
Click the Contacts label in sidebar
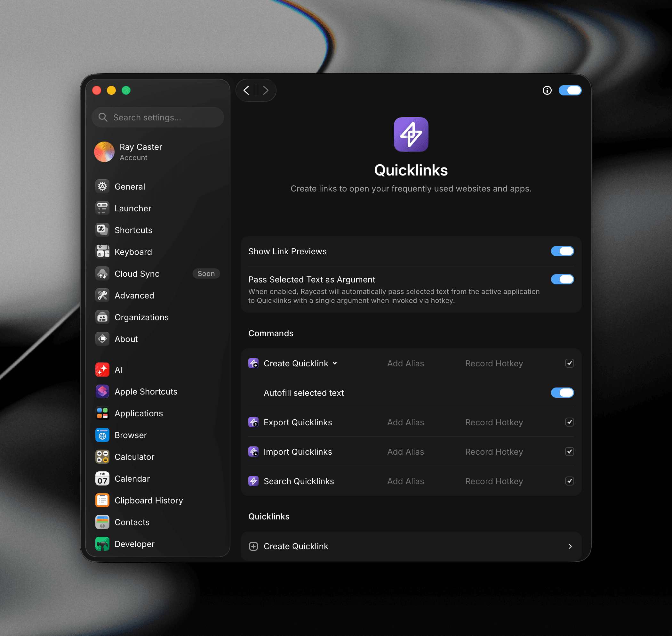(x=132, y=522)
